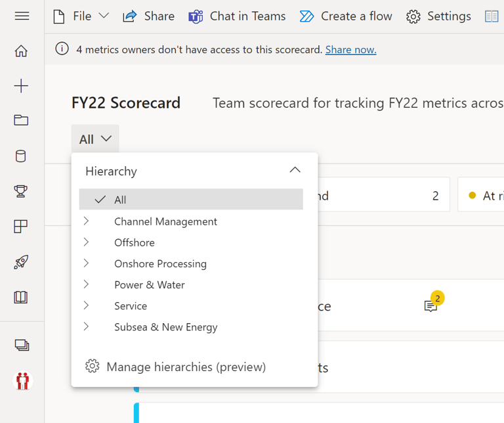Click the comment icon with badge 2
504x423 pixels.
point(431,305)
